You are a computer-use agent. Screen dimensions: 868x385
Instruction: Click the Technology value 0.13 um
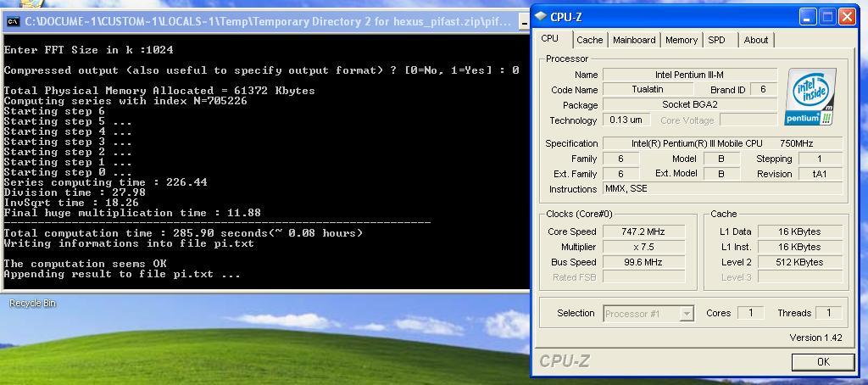point(626,120)
